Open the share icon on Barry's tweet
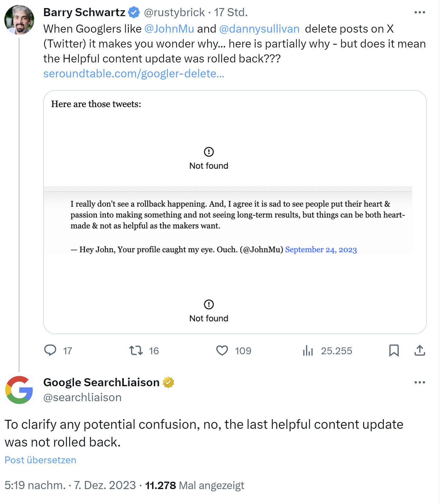Screen dimensions: 443x504 [419, 351]
